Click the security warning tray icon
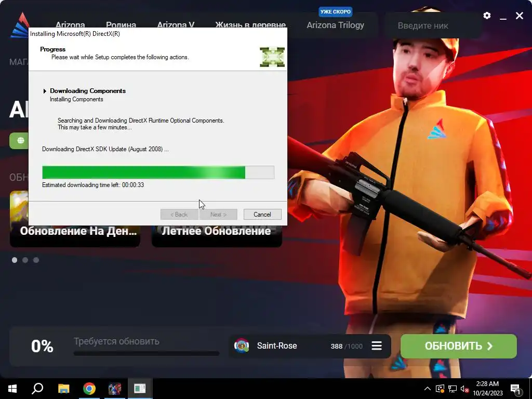Screen dimensions: 532x399 tap(440, 389)
